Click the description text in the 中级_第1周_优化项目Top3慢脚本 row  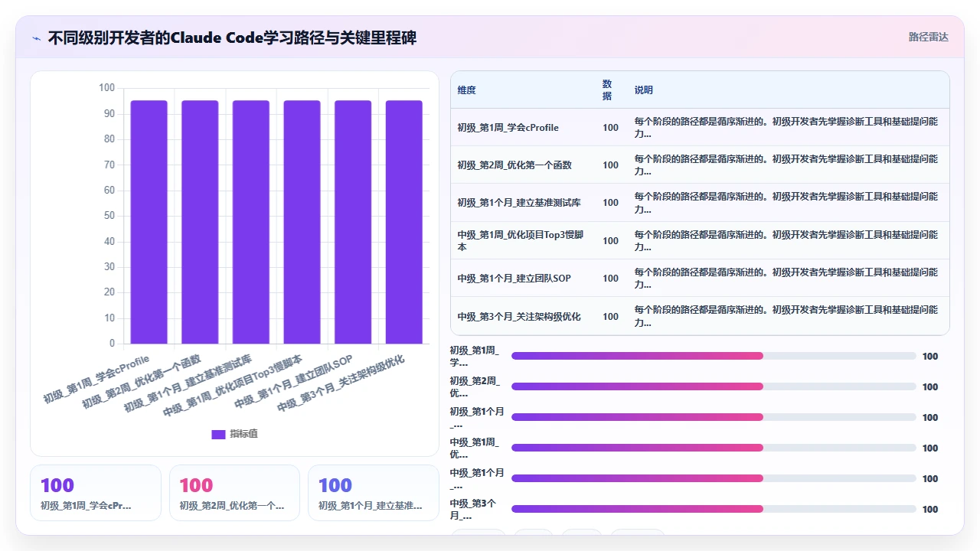tap(786, 240)
